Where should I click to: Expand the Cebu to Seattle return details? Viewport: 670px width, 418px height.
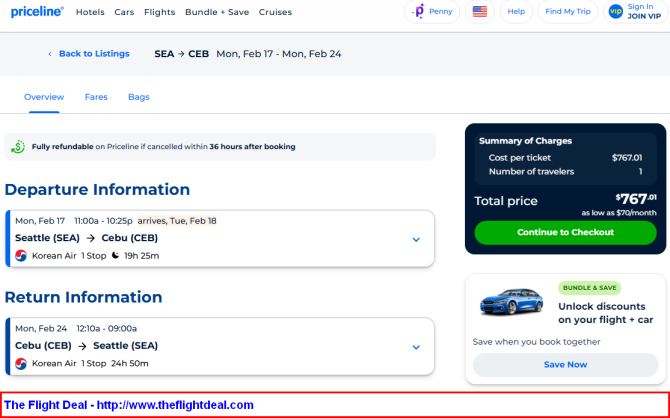click(416, 347)
